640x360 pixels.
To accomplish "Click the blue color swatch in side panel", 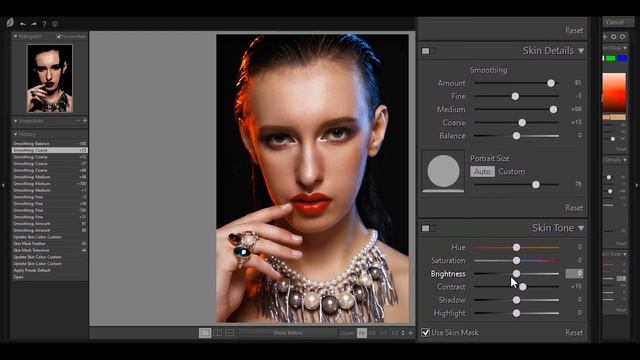I will tap(622, 58).
